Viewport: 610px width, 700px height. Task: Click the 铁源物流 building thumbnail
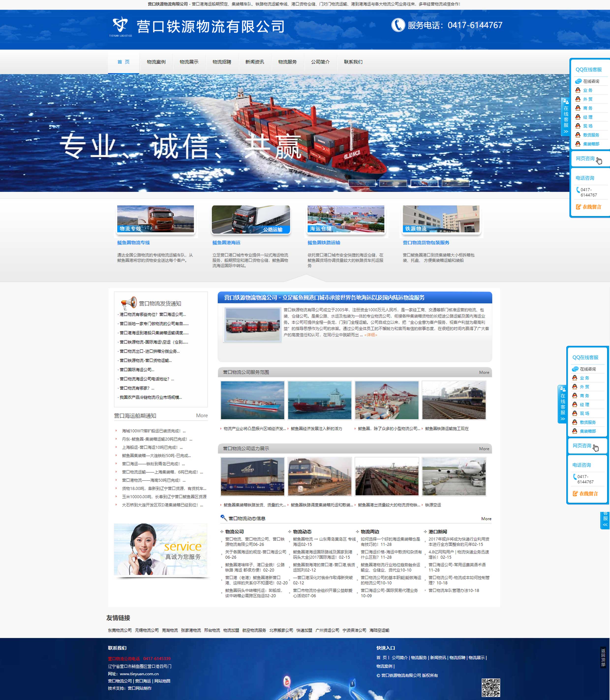(441, 219)
